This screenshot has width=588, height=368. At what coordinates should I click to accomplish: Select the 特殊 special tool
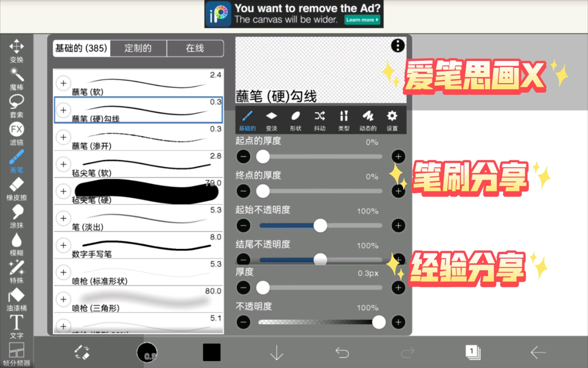pyautogui.click(x=16, y=272)
